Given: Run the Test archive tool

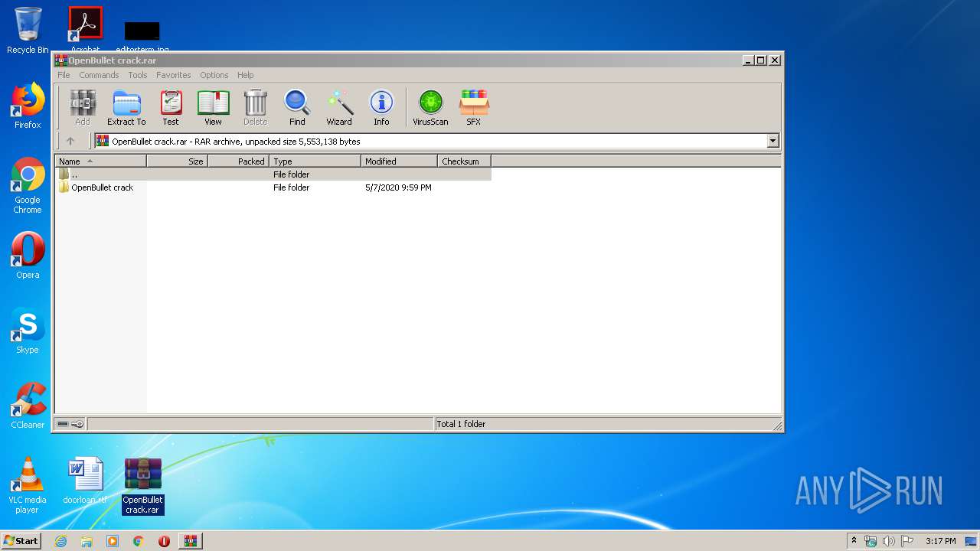Looking at the screenshot, I should click(171, 107).
